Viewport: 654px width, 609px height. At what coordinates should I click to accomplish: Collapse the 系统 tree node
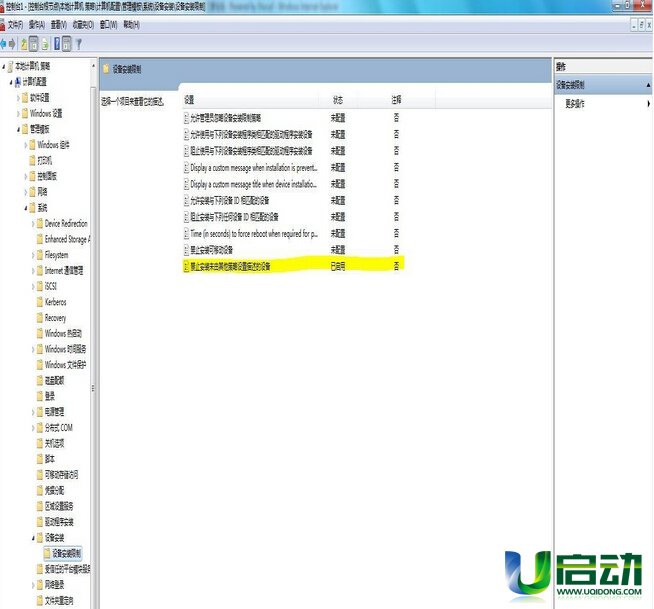point(27,207)
